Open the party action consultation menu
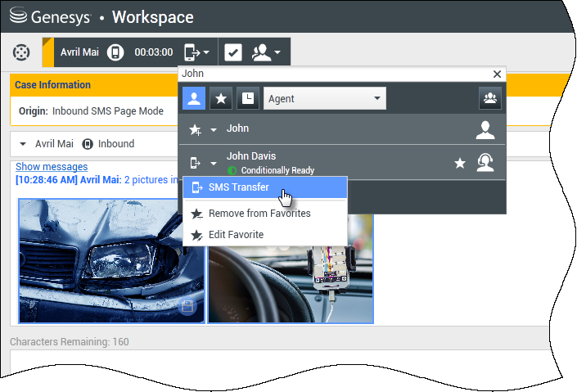The image size is (577, 392). [268, 52]
